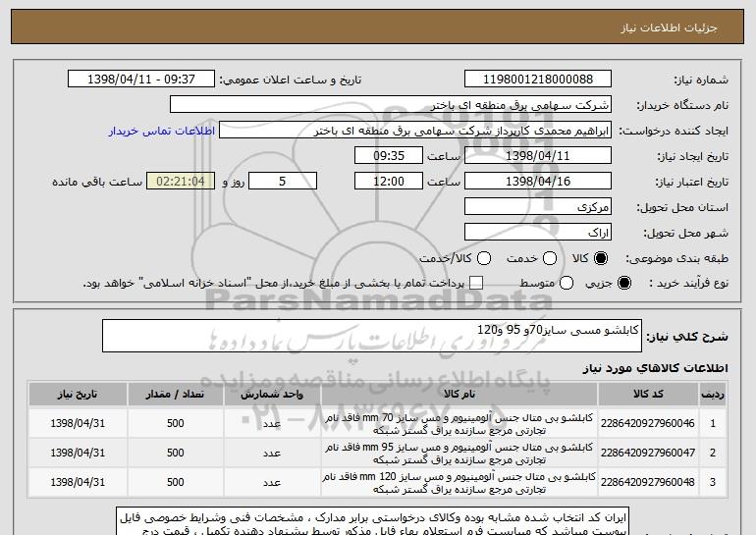Click need date 1398/04/31 in row 3

78,482
